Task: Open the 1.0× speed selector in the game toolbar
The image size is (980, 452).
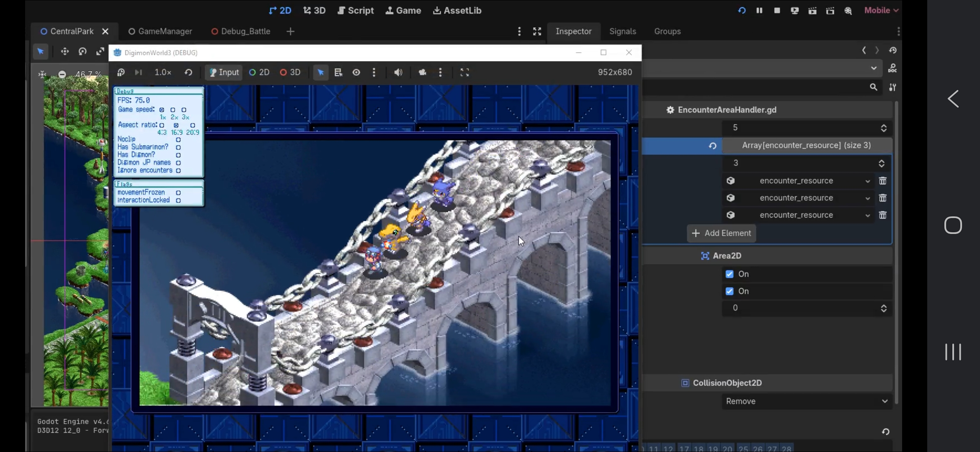Action: [163, 72]
